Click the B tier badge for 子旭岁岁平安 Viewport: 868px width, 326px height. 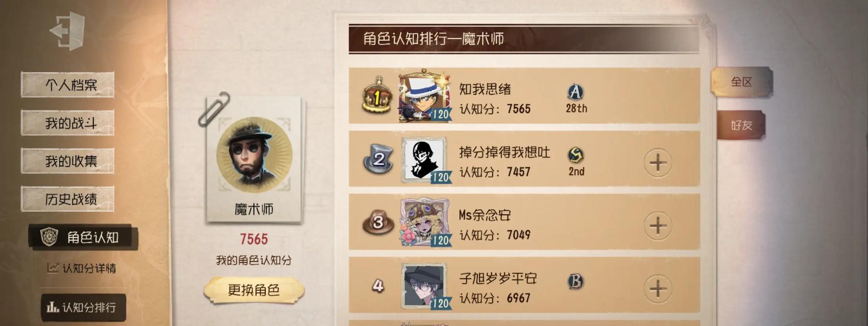(x=576, y=281)
